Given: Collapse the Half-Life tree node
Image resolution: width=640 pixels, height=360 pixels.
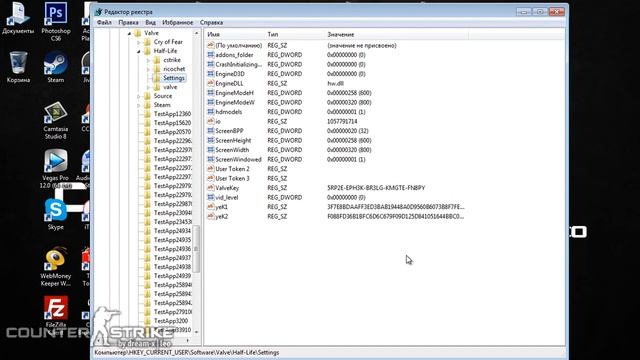Looking at the screenshot, I should point(139,51).
